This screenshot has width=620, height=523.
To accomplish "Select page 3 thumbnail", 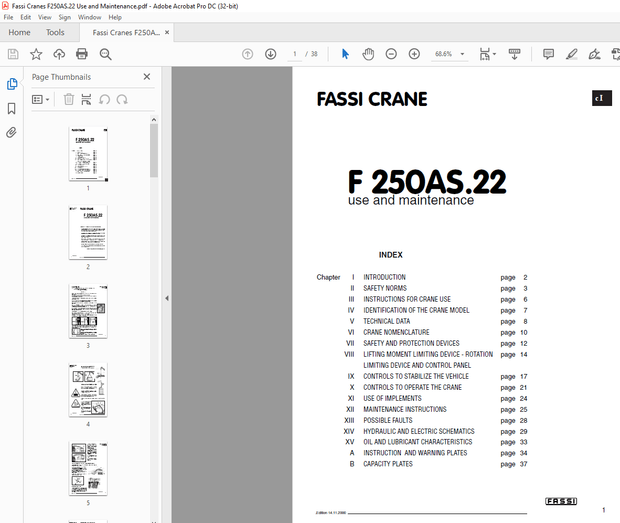I will pyautogui.click(x=88, y=311).
